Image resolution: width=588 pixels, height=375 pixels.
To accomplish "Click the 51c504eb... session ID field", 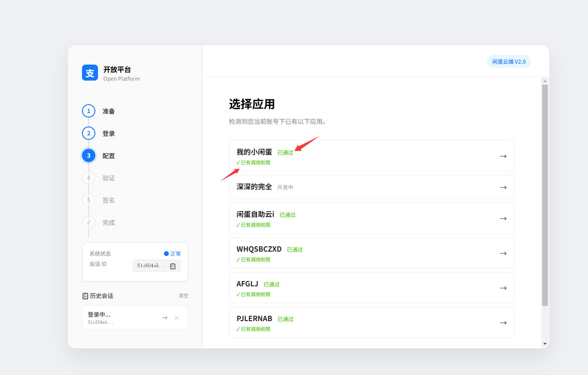I will point(157,266).
